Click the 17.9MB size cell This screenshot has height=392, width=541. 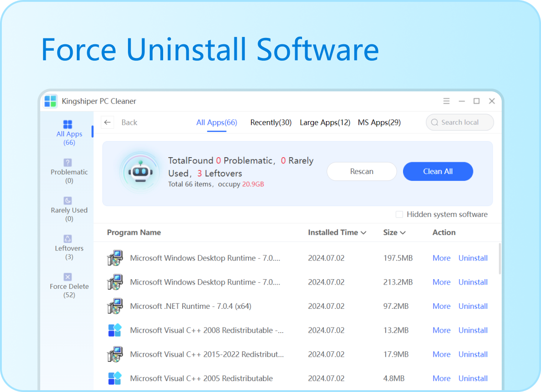point(396,355)
